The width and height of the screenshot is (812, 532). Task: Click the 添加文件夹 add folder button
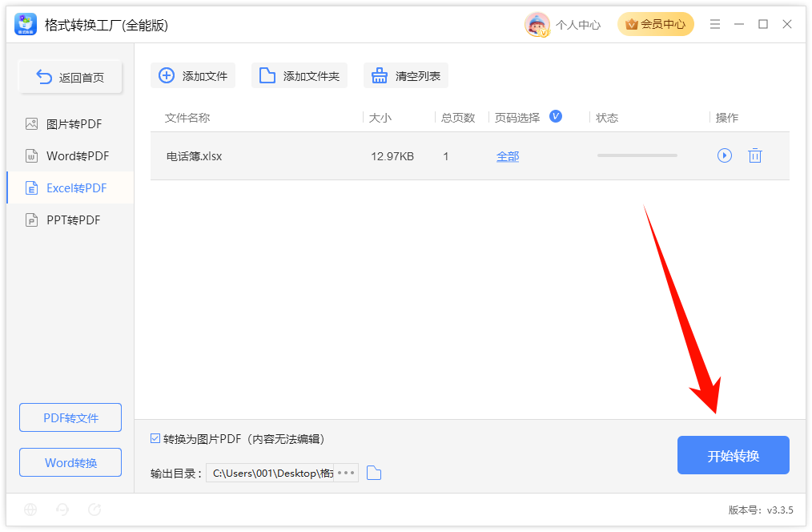click(x=299, y=75)
